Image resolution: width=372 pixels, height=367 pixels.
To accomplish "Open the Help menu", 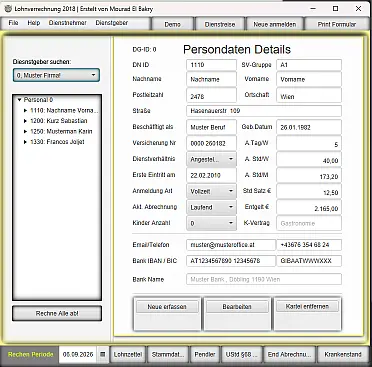I will point(34,23).
